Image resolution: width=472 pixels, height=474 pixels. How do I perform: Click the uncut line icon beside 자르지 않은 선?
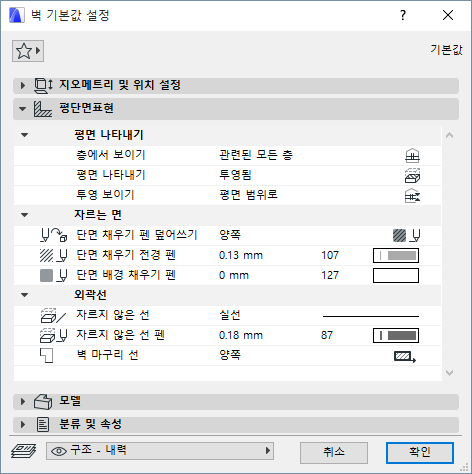pos(53,315)
